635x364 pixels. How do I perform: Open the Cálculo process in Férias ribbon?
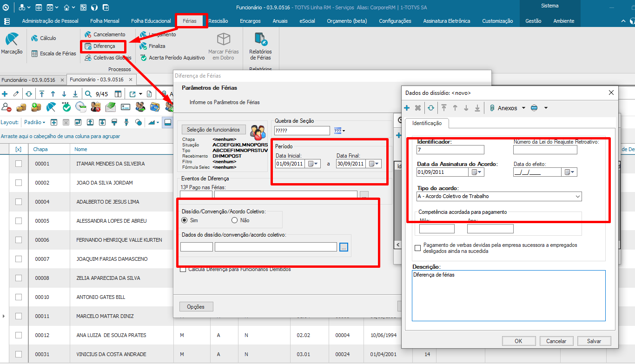coord(44,38)
